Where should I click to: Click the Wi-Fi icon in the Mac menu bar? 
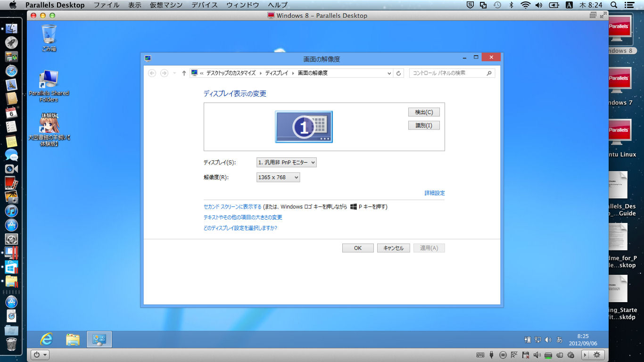pyautogui.click(x=525, y=5)
